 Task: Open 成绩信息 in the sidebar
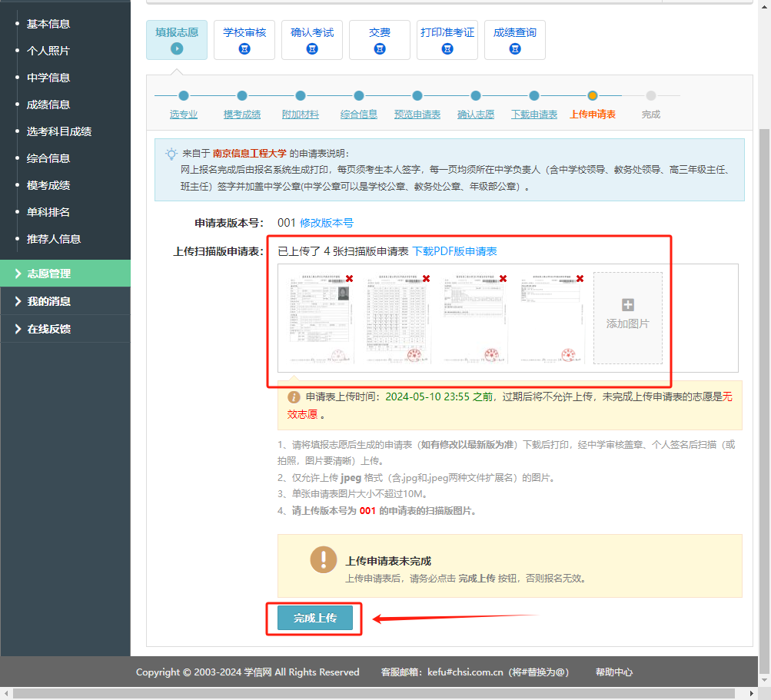[x=48, y=105]
